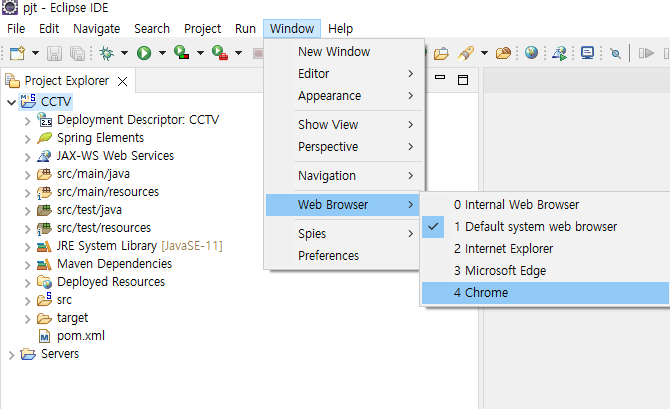Screen dimensions: 670x409
Task: Open the Project menu
Action: pyautogui.click(x=202, y=29)
